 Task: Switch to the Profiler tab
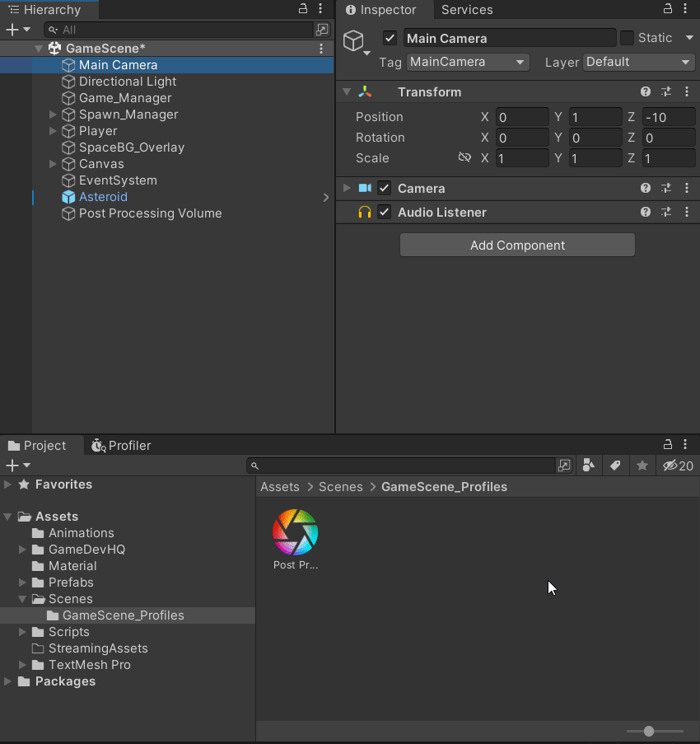(121, 446)
